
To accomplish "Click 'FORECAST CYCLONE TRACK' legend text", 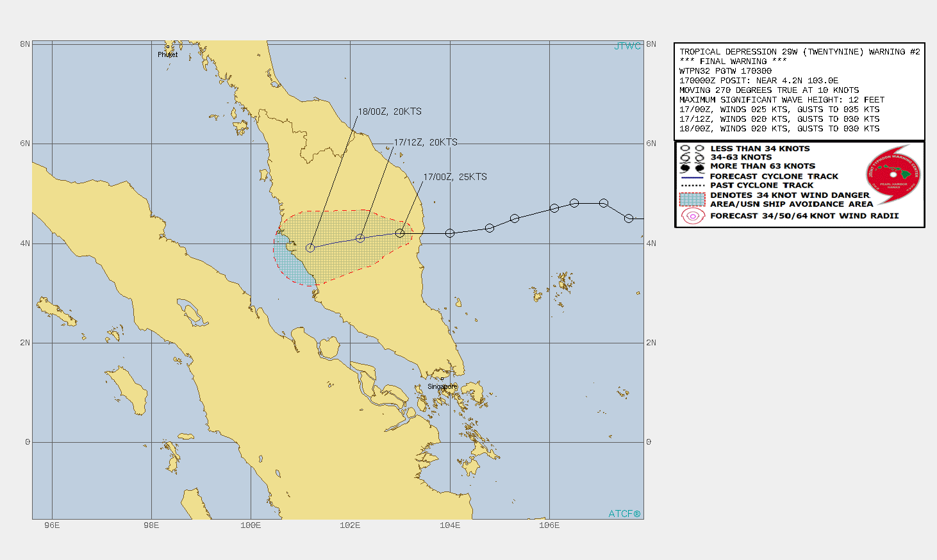I will click(x=774, y=176).
